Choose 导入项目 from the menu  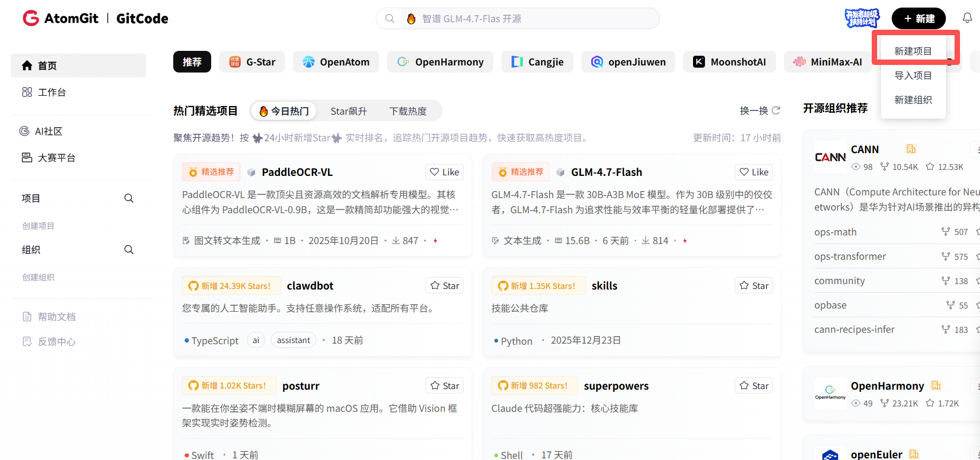913,75
